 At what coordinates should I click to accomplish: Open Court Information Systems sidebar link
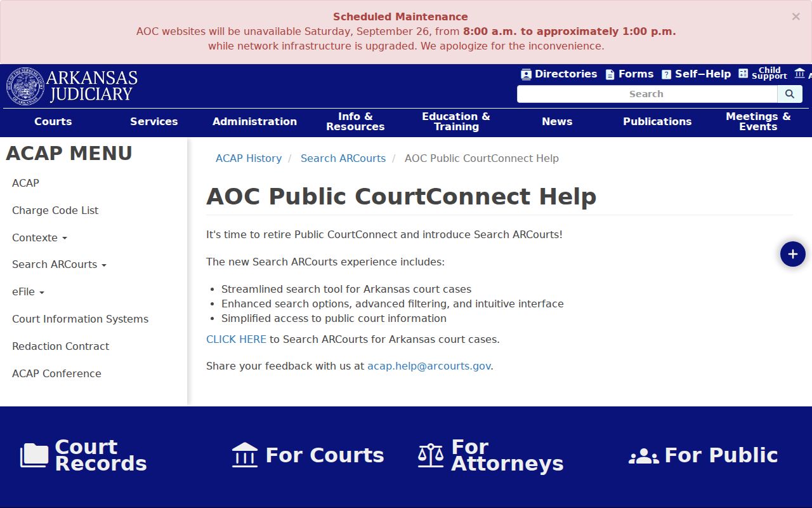click(x=80, y=319)
